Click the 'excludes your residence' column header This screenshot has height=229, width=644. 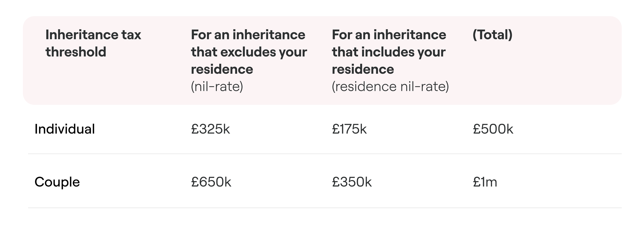tap(249, 52)
